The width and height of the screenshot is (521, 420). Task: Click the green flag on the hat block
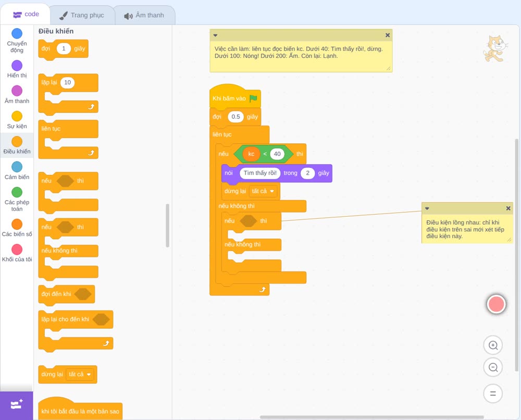tap(254, 98)
